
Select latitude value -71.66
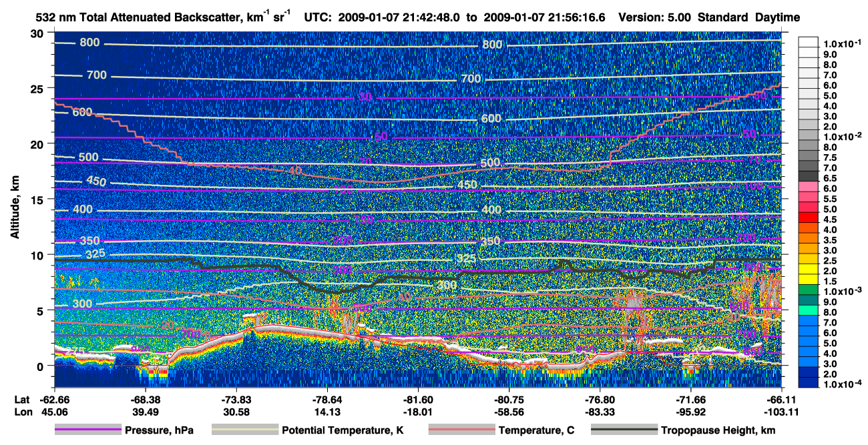click(691, 399)
